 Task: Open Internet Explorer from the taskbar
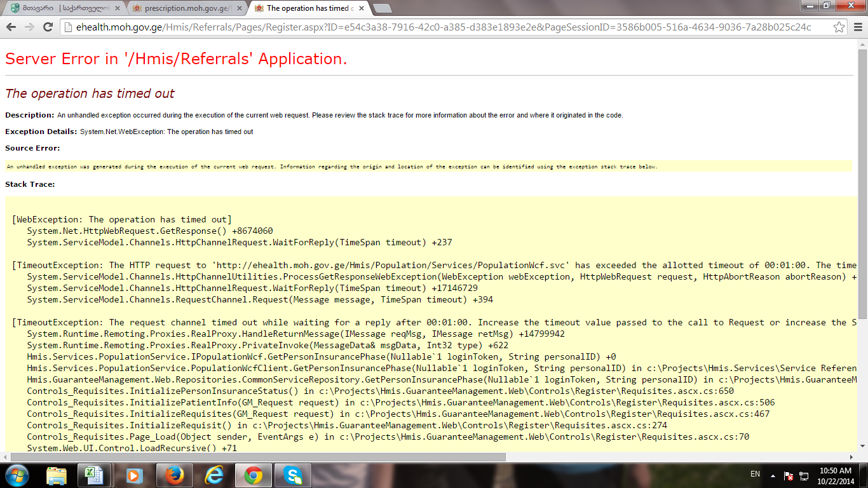click(x=214, y=475)
